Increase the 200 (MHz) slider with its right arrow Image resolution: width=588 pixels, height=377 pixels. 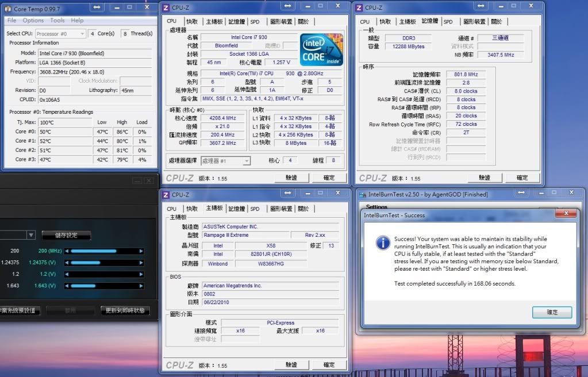141,251
